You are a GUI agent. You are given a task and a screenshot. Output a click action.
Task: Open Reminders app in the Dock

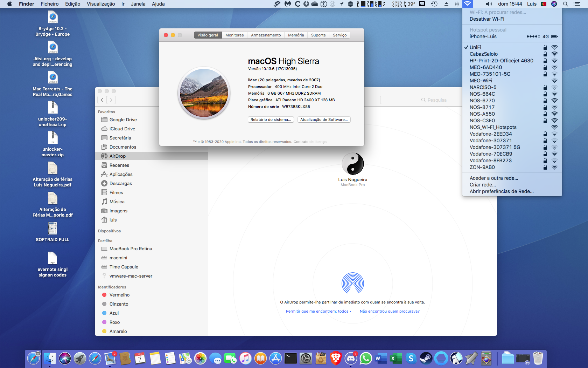170,358
